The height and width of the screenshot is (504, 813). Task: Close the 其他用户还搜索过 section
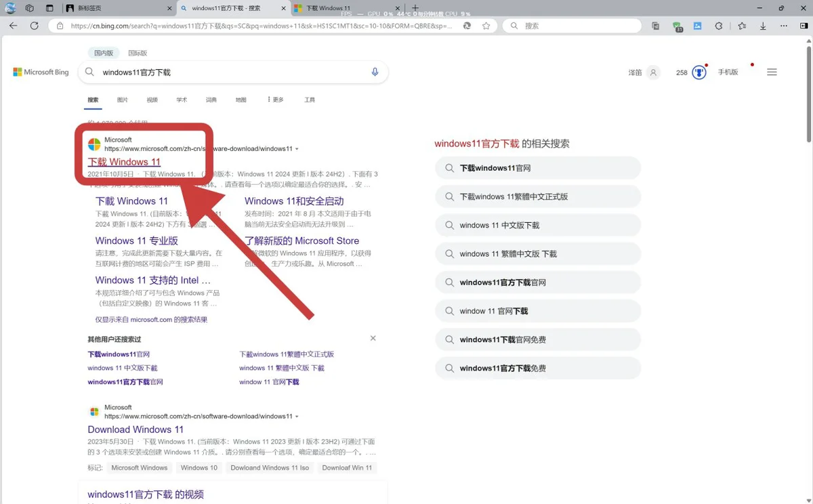click(x=373, y=339)
